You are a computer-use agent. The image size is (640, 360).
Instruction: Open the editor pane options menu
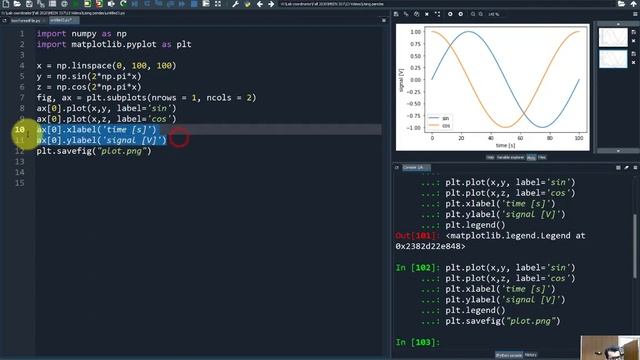click(384, 20)
